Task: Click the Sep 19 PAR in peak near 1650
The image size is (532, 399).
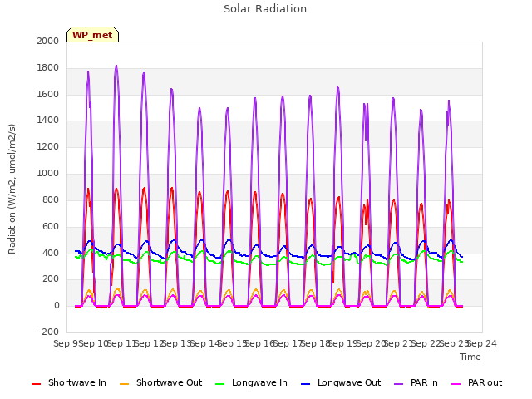Action: coord(338,88)
